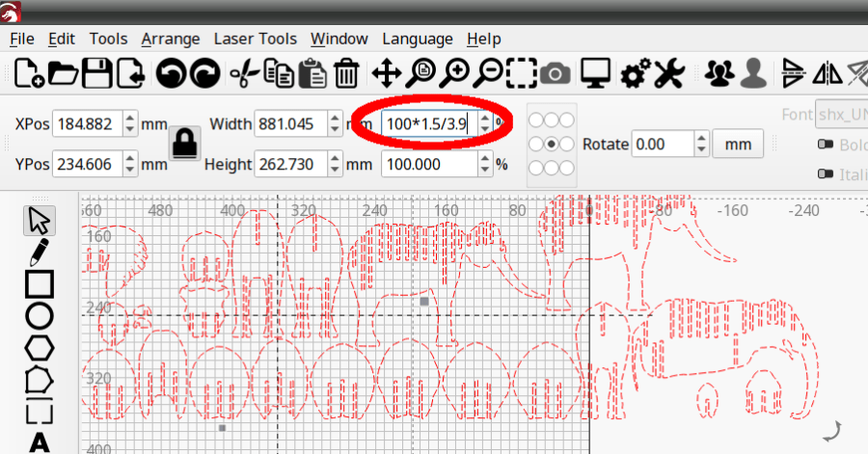Toggle the Bold font switch
Viewport: 868px width, 454px height.
[826, 145]
